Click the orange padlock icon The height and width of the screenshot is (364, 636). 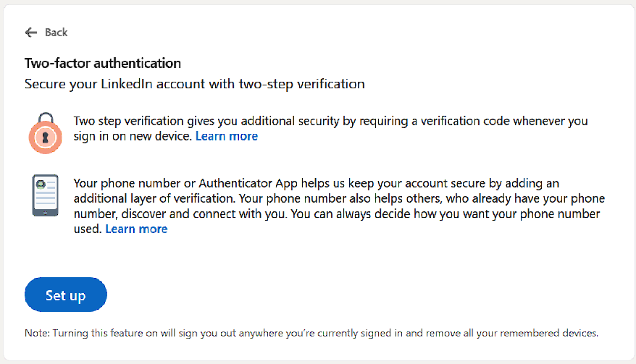(x=46, y=133)
